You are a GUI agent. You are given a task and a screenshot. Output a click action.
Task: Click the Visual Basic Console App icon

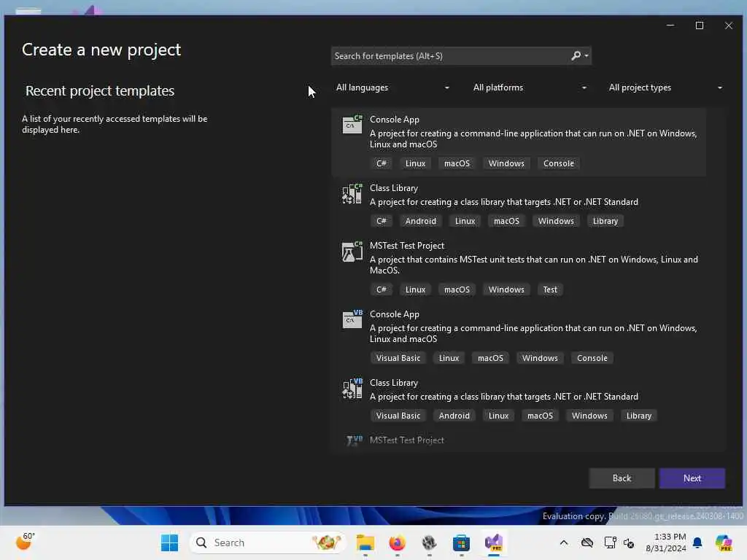pyautogui.click(x=352, y=319)
